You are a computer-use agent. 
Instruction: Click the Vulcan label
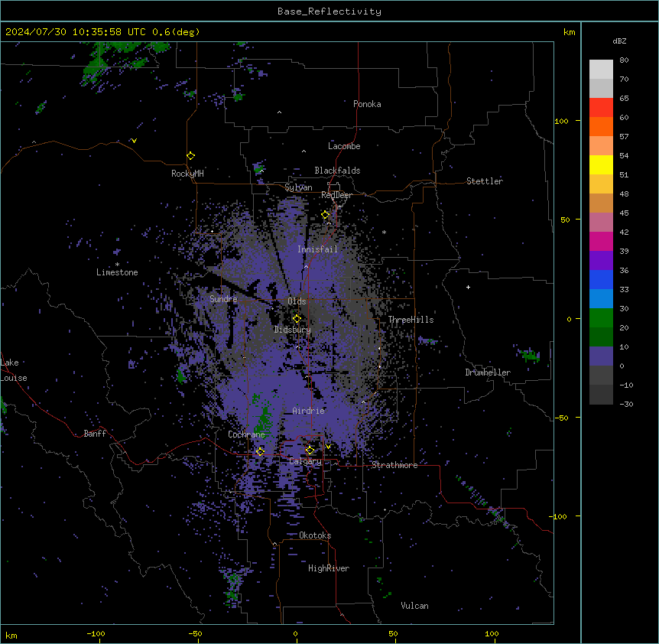[x=414, y=606]
